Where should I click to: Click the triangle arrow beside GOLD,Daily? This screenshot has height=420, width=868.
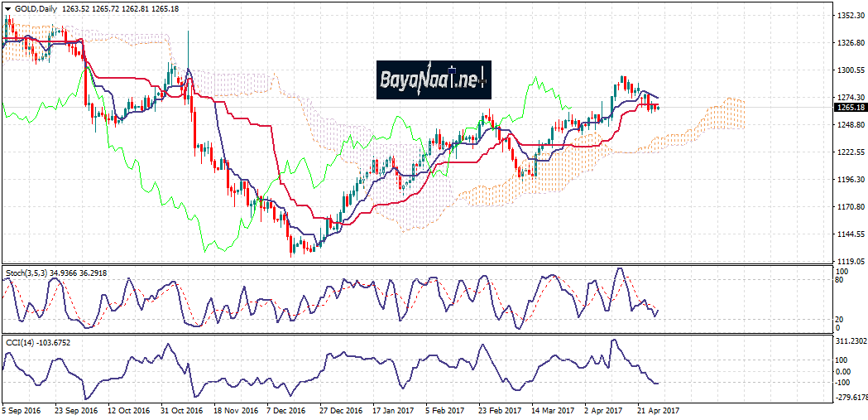tap(7, 7)
